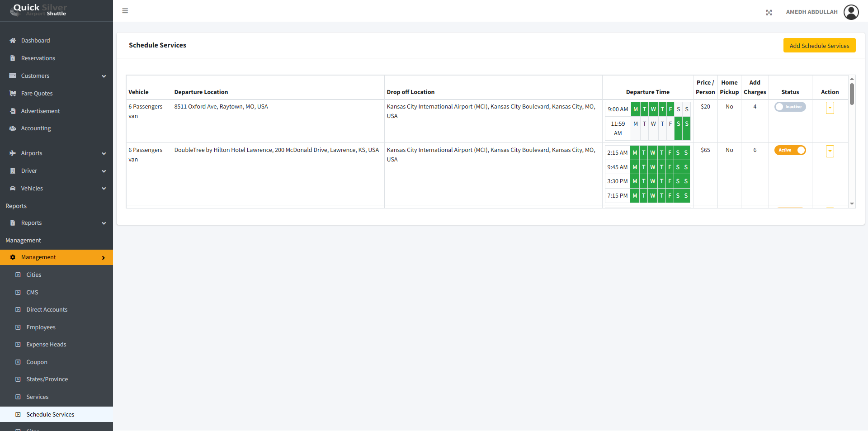Click the Fare Quotes cart icon

tap(13, 94)
